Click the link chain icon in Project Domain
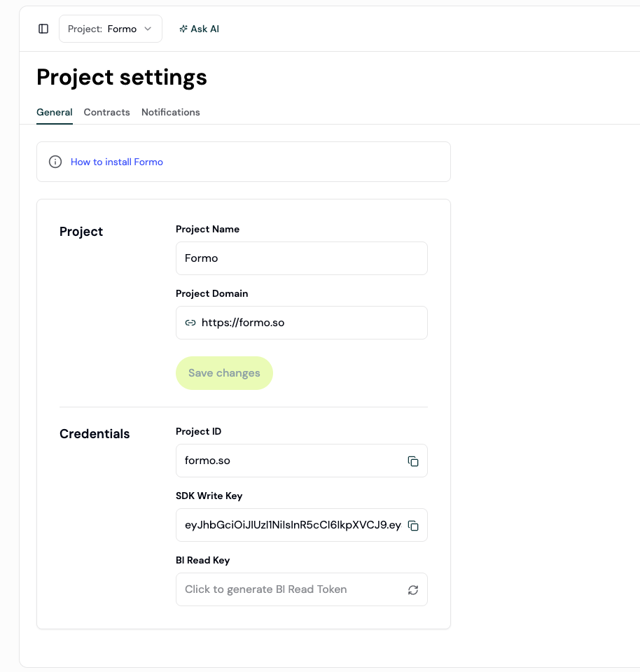The image size is (640, 672). [x=190, y=323]
